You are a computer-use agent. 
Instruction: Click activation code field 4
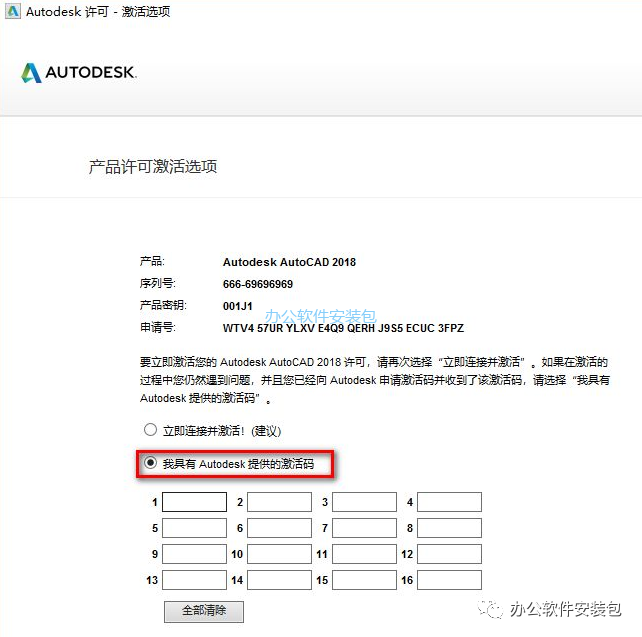450,502
